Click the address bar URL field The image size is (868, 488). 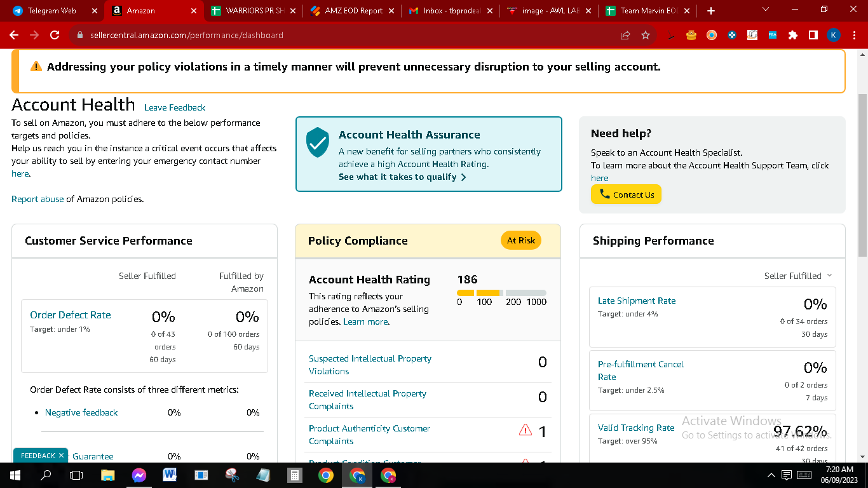(343, 36)
